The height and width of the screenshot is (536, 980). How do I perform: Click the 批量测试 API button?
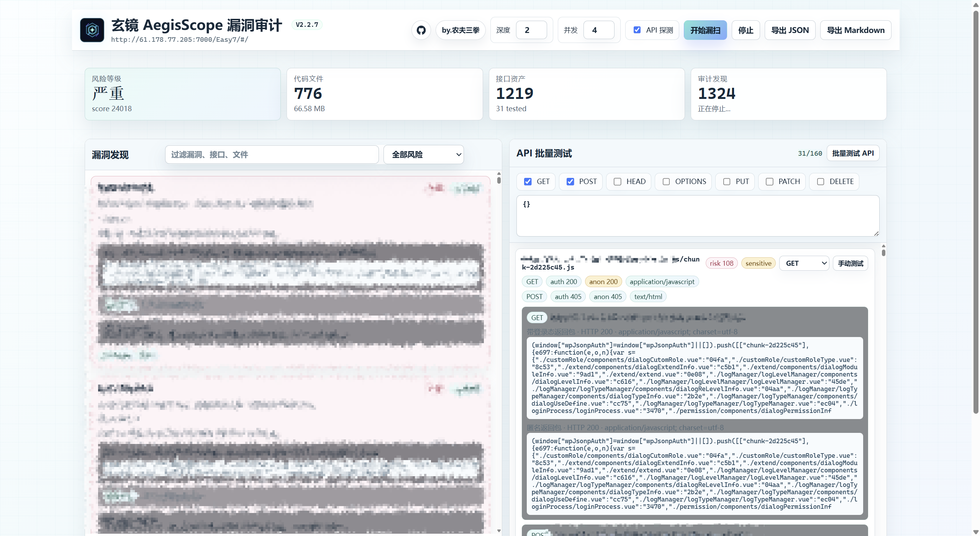[x=853, y=153]
